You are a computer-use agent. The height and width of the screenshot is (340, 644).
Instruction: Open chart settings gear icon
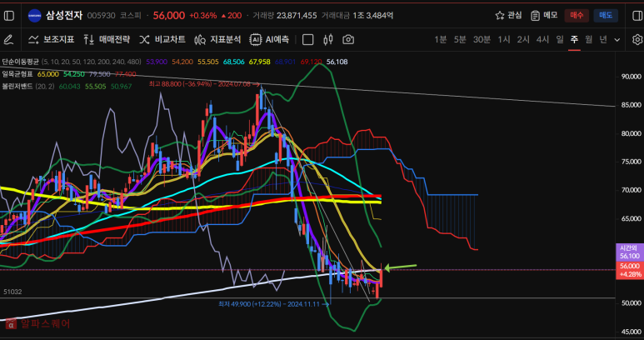637,40
